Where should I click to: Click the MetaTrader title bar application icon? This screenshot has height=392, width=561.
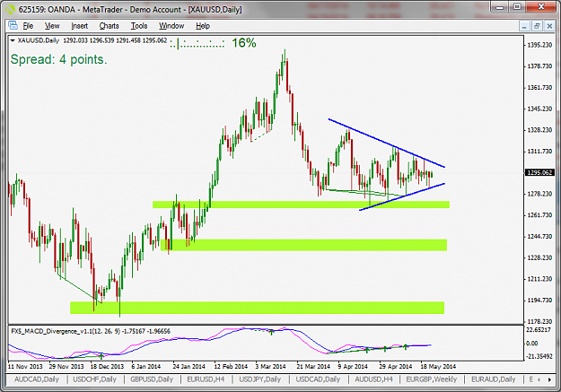pyautogui.click(x=10, y=9)
